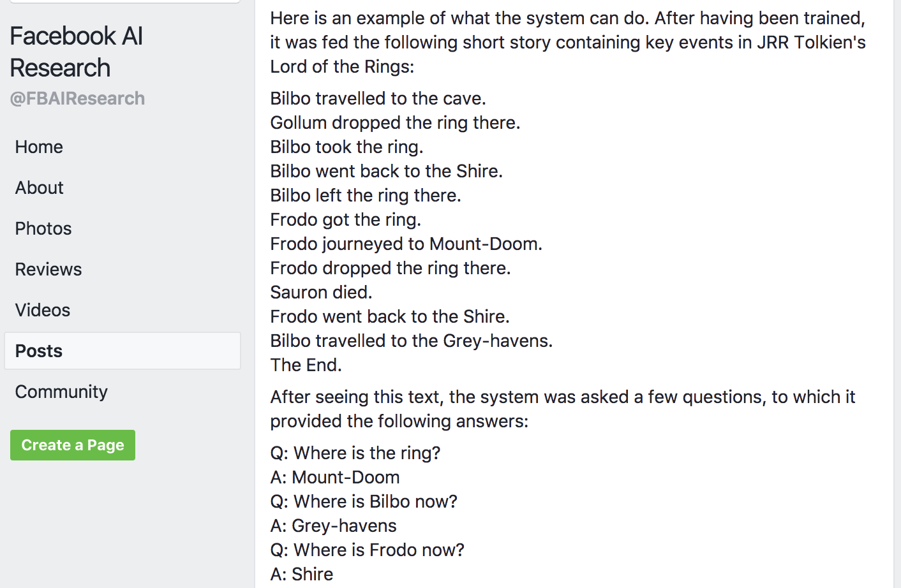The width and height of the screenshot is (901, 588).
Task: Click the text 'Frodo journeyed to Mount-Doom.'
Action: pyautogui.click(x=406, y=244)
